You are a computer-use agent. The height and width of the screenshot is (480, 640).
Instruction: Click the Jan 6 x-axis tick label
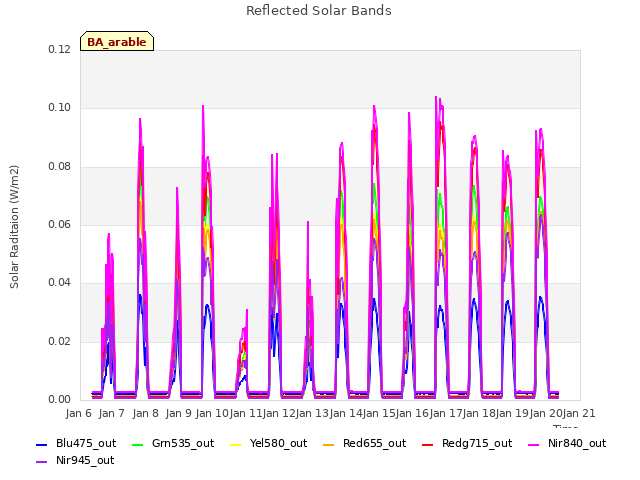[79, 413]
